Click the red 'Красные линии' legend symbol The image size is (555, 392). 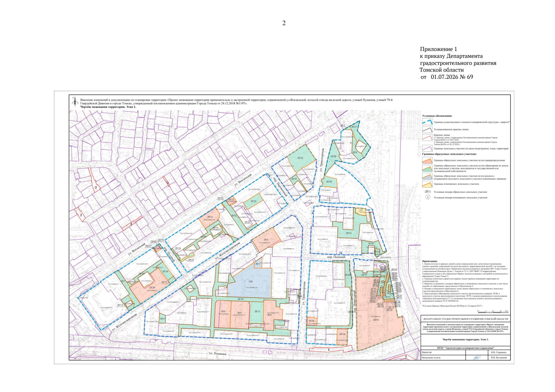(427, 138)
